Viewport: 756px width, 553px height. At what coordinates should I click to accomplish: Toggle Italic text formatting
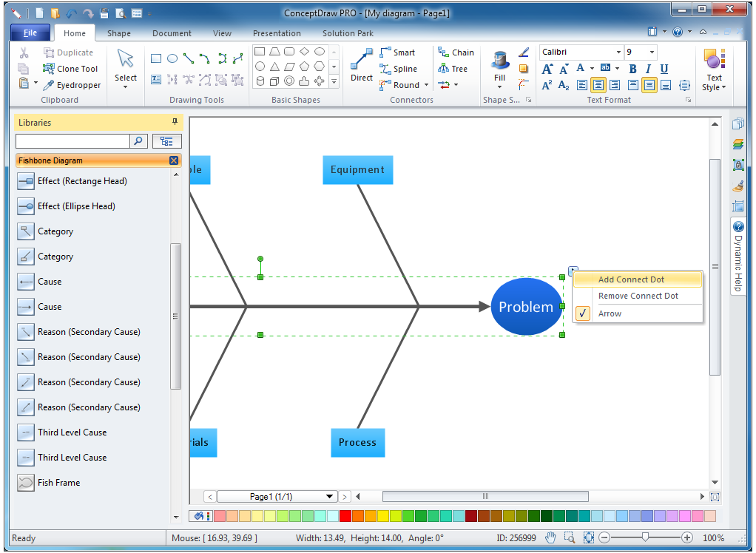[648, 69]
